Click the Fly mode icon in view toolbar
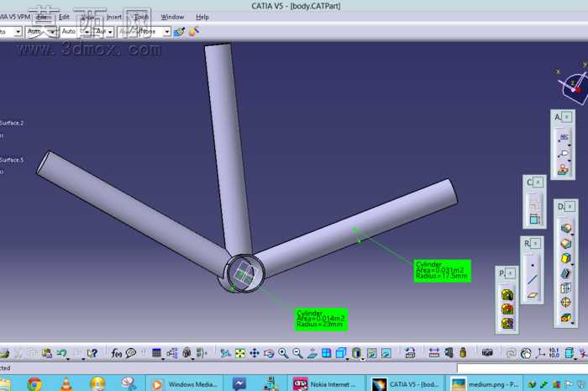The height and width of the screenshot is (391, 588). click(225, 352)
